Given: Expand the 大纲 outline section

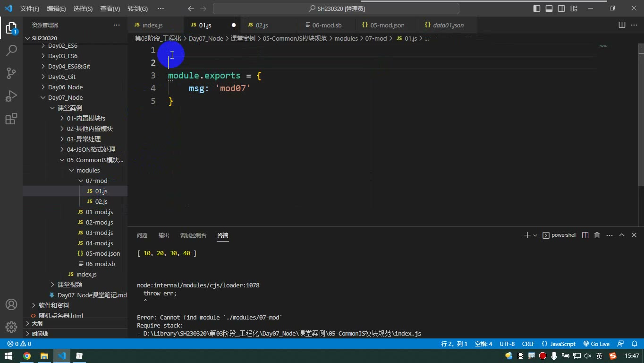Looking at the screenshot, I should coord(75,323).
